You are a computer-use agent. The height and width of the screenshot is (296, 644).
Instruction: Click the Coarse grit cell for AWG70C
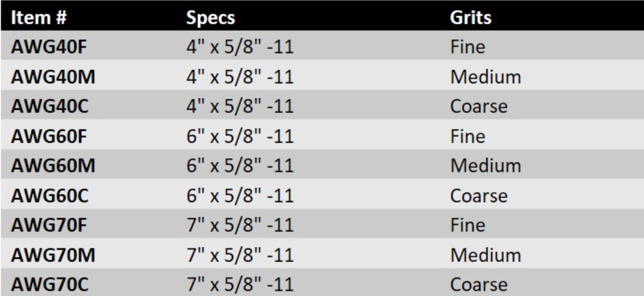tap(479, 284)
